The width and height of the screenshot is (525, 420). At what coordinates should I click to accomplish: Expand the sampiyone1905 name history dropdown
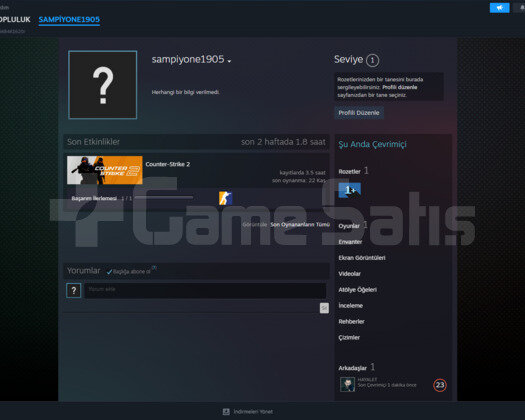[x=229, y=61]
